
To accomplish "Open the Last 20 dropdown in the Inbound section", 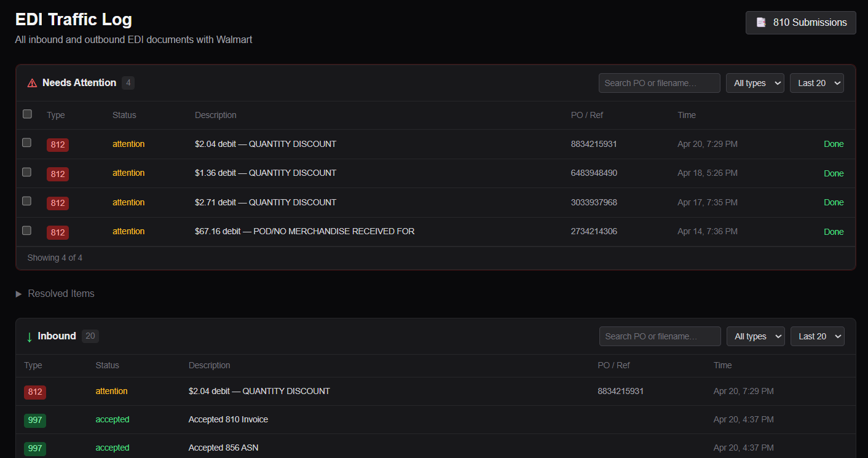I will (x=817, y=336).
